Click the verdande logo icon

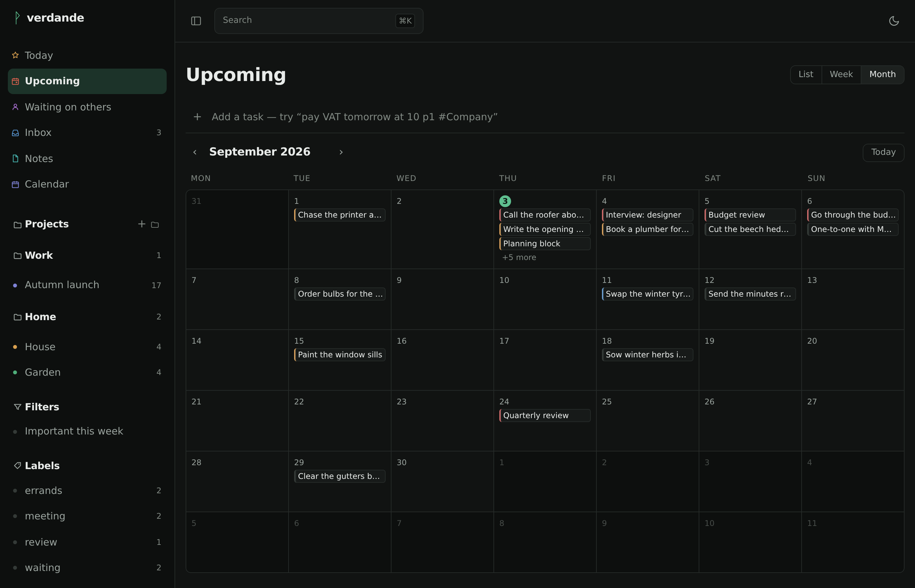(x=17, y=18)
